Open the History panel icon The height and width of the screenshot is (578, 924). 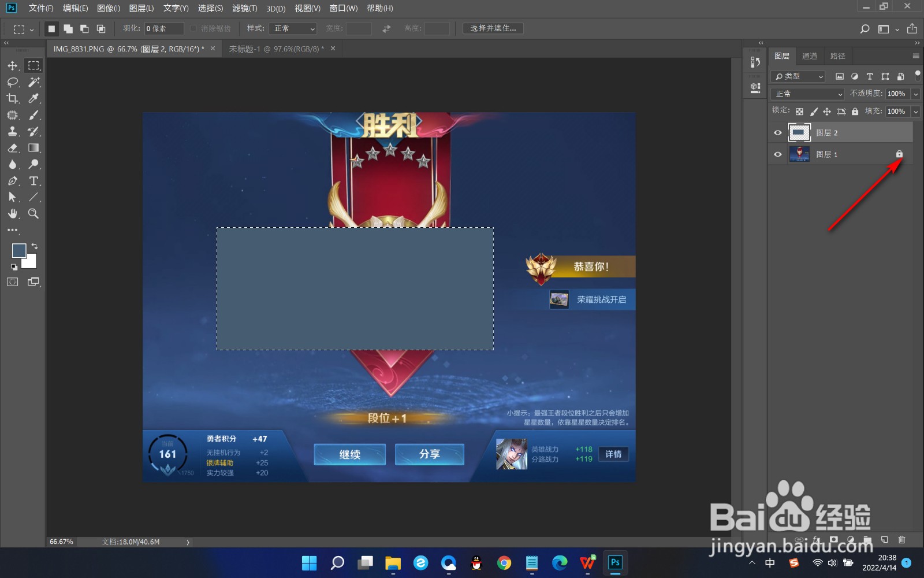coord(755,62)
